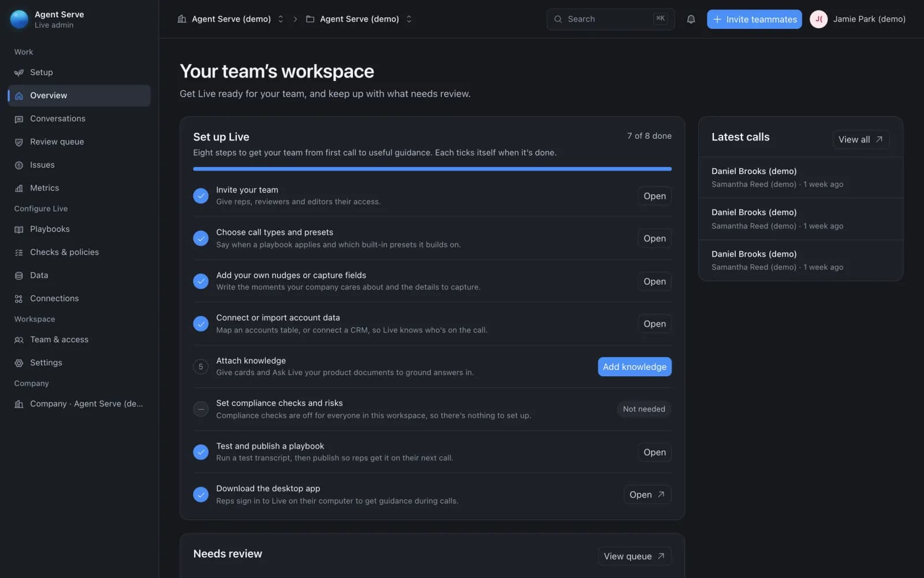Screen dimensions: 924x578
Task: Click the Agent Serve globe logo
Action: click(x=19, y=19)
